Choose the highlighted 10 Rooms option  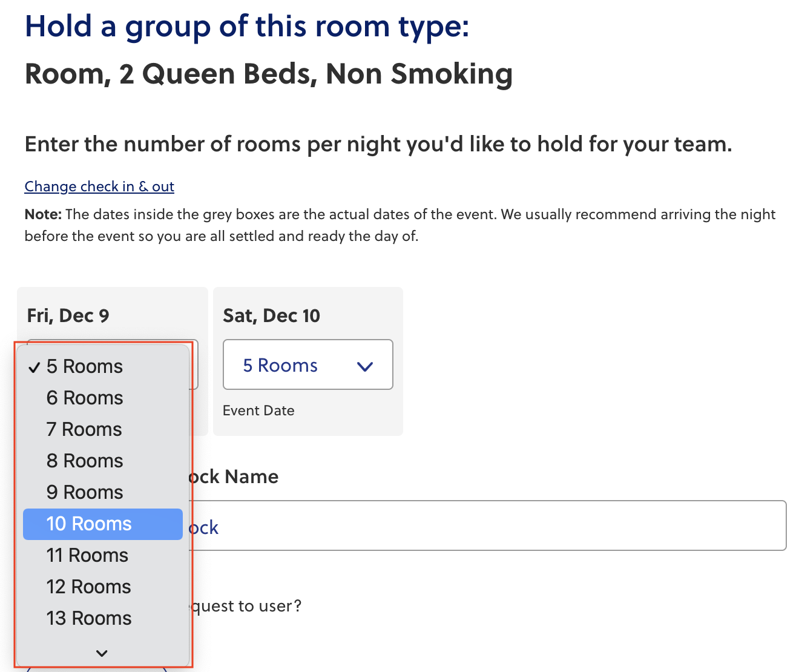click(89, 524)
